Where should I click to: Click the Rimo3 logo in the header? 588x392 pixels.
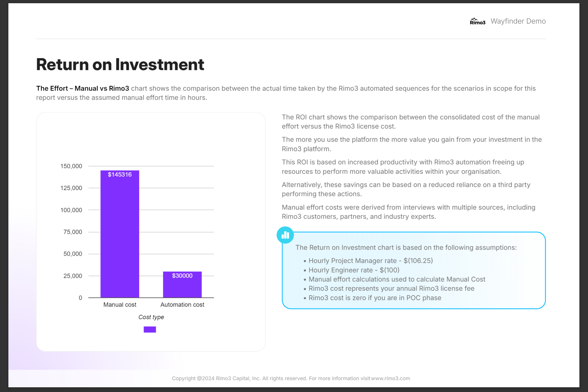point(477,21)
